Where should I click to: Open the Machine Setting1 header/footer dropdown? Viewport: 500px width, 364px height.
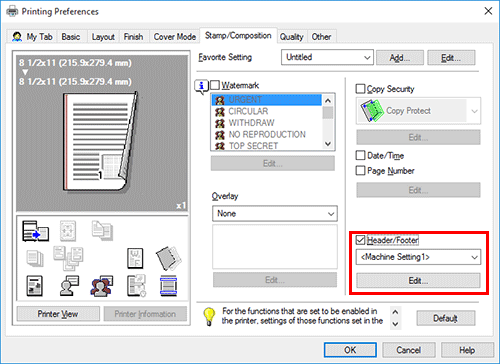pos(418,257)
